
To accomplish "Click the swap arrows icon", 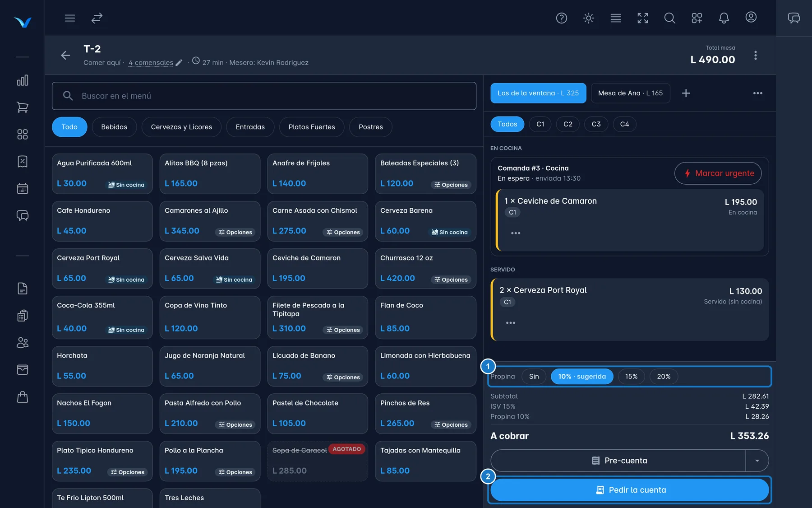I will pyautogui.click(x=97, y=18).
